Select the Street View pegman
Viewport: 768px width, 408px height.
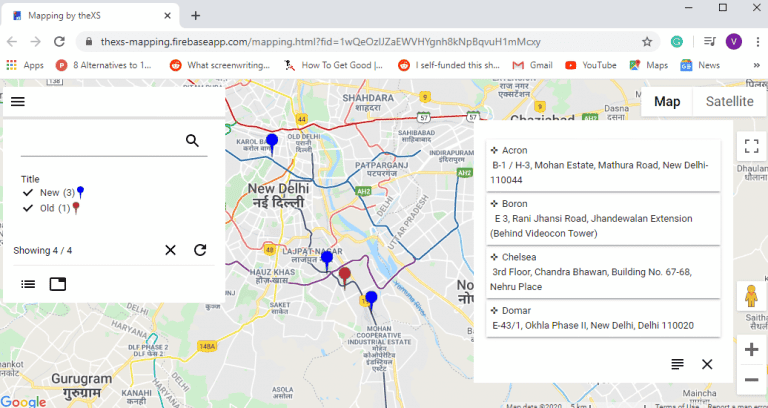point(751,295)
